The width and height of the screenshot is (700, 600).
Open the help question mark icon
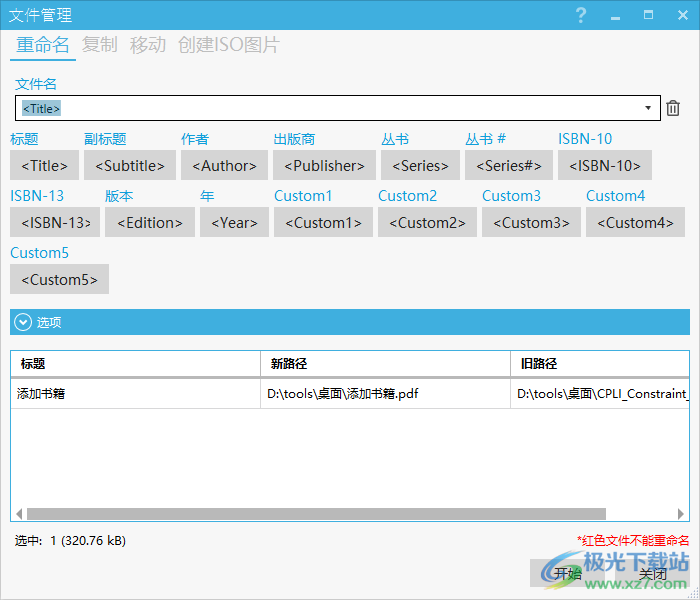coord(581,15)
